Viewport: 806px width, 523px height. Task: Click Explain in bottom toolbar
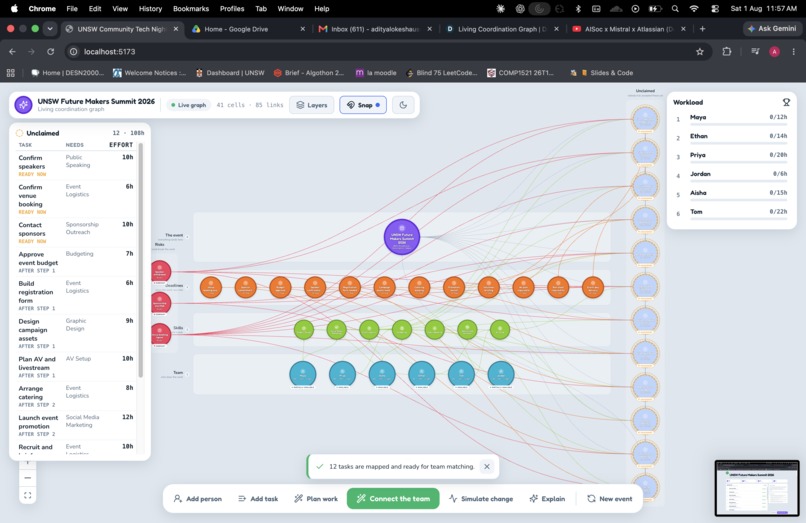[x=547, y=498]
